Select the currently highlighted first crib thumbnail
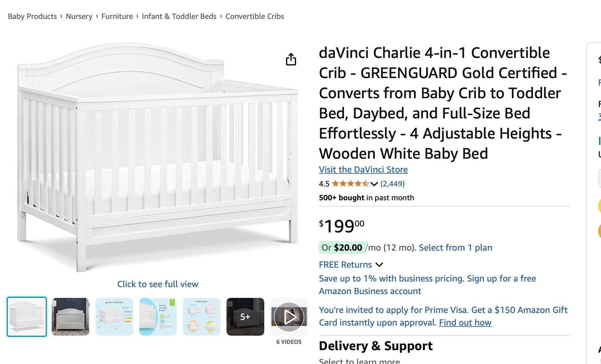The height and width of the screenshot is (364, 601). [x=27, y=316]
